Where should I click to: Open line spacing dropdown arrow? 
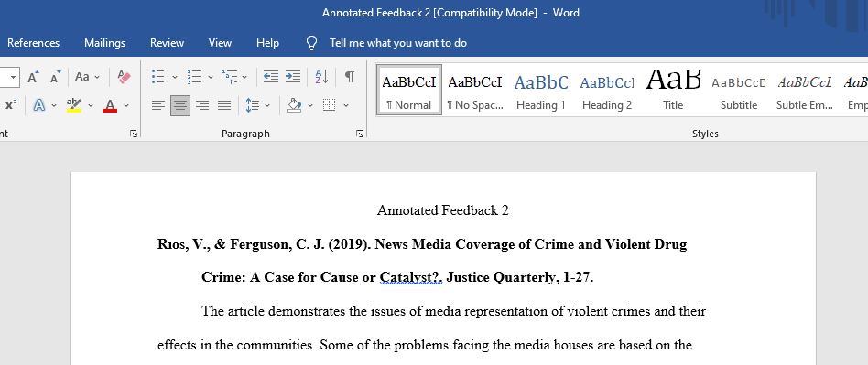click(267, 105)
